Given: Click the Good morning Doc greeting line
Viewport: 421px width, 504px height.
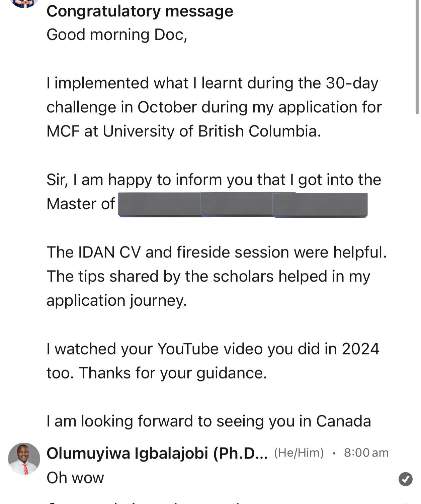Looking at the screenshot, I should (x=117, y=35).
